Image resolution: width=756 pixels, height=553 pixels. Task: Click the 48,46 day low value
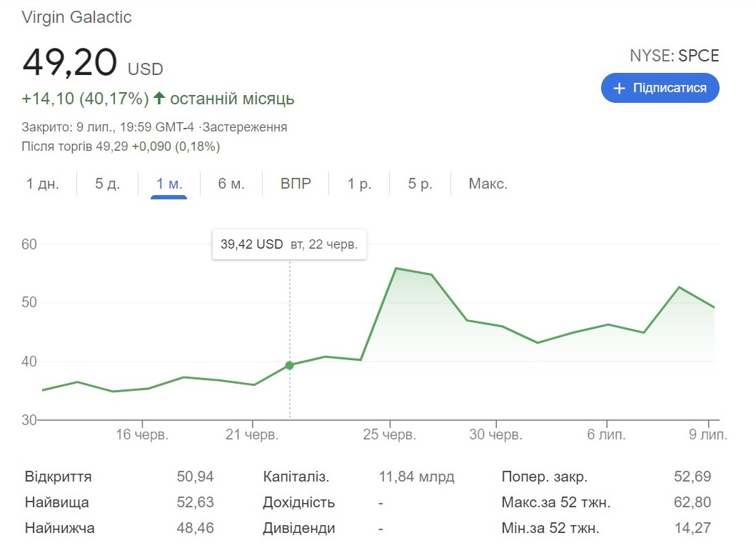[x=195, y=528]
